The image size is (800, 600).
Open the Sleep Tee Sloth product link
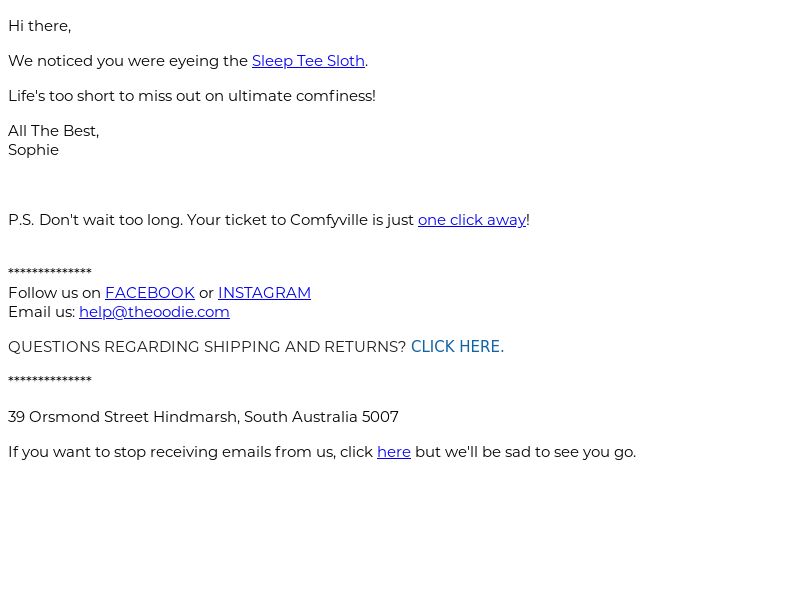pyautogui.click(x=308, y=61)
